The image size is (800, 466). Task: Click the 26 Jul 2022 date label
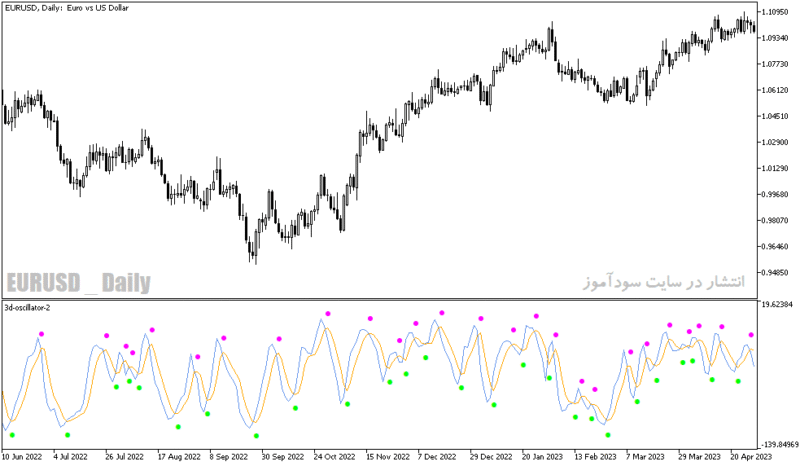point(124,456)
